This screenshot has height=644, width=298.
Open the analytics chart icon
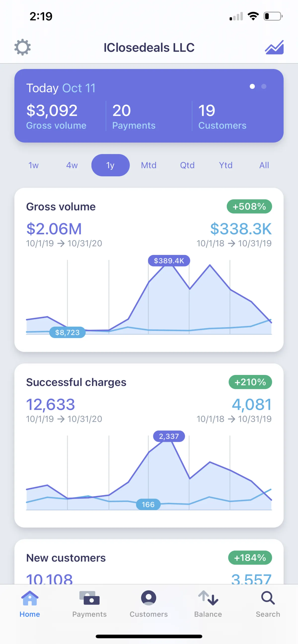click(x=274, y=47)
